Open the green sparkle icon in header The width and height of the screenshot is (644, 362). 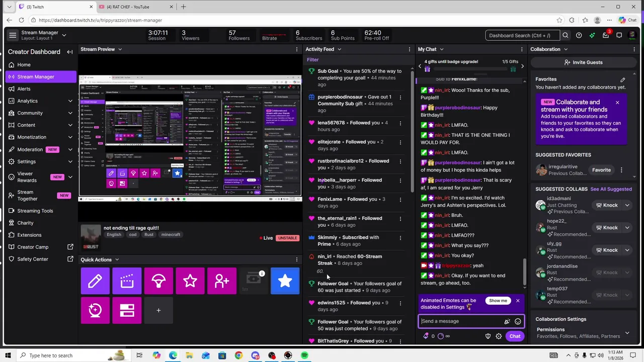(592, 35)
